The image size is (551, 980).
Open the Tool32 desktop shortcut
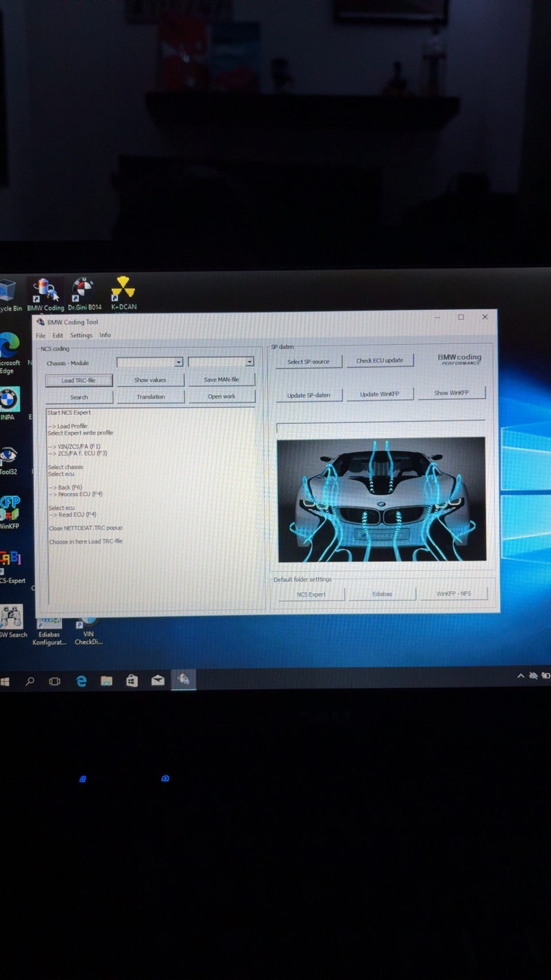click(x=9, y=460)
